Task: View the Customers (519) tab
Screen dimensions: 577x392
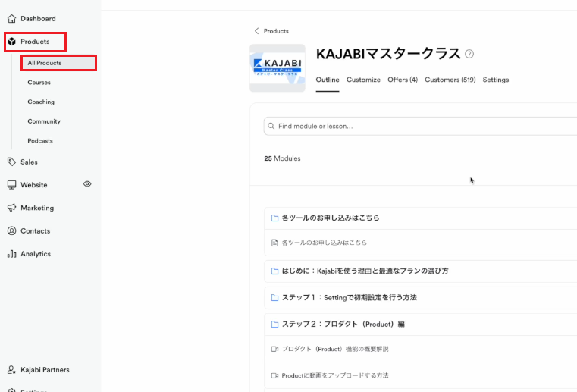Action: click(x=450, y=80)
